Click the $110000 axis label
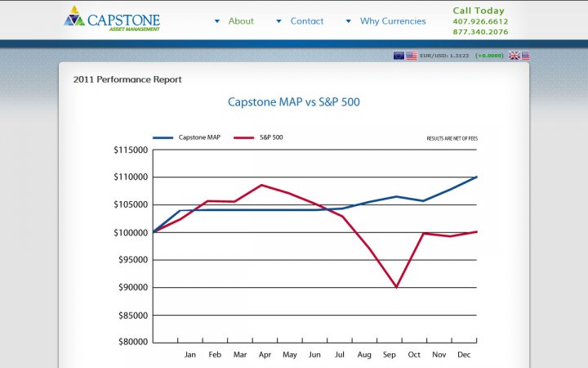Screen dimensions: 588x368 131,177
